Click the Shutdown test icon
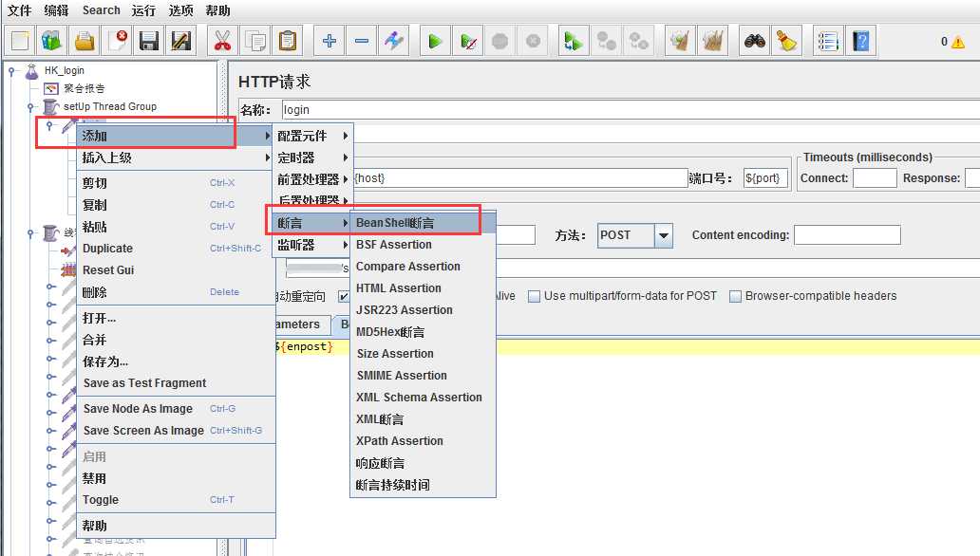 pos(533,41)
